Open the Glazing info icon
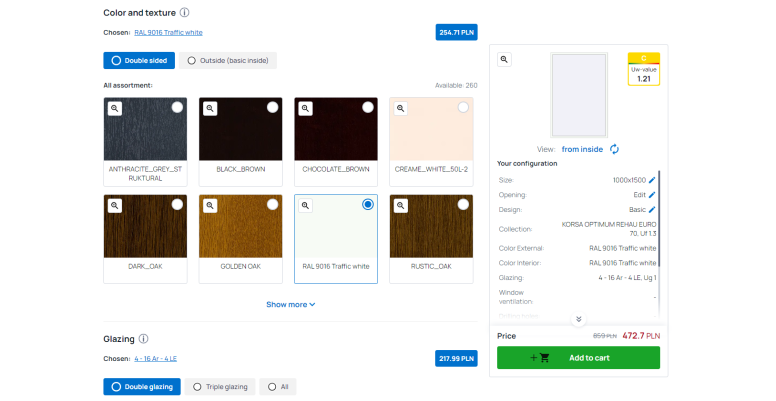This screenshot has height=401, width=776. [x=143, y=339]
